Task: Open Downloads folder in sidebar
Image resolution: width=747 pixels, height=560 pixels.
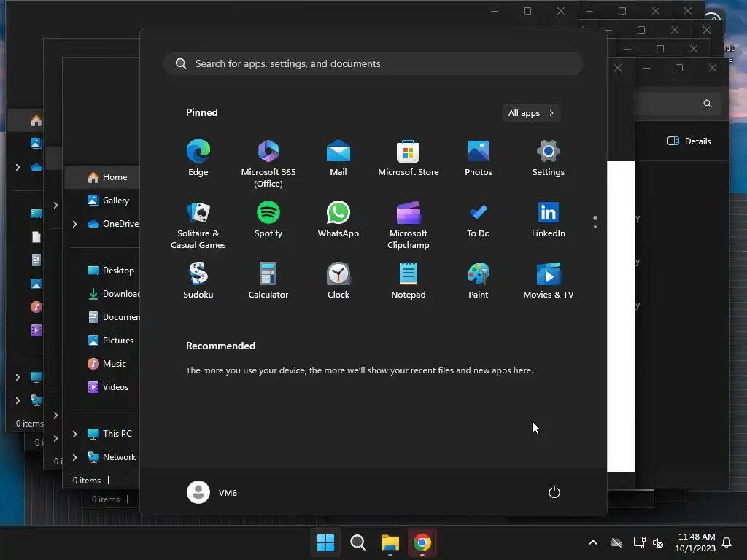Action: coord(113,294)
